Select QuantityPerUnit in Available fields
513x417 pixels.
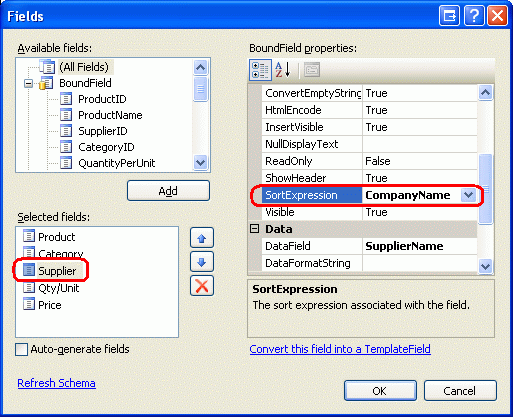[117, 163]
